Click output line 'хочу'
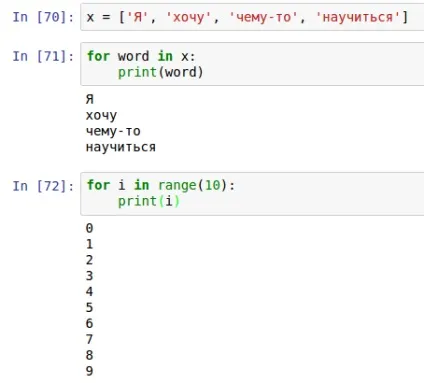 point(101,115)
